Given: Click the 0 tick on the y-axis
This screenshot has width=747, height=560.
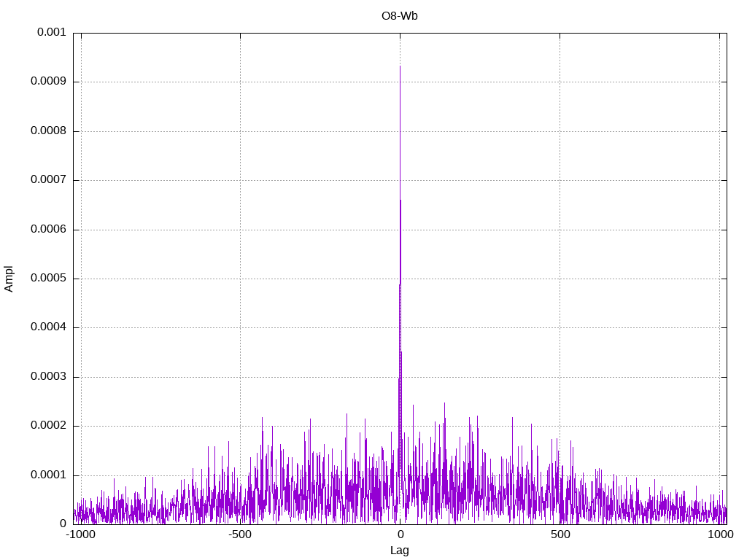Looking at the screenshot, I should pos(63,524).
